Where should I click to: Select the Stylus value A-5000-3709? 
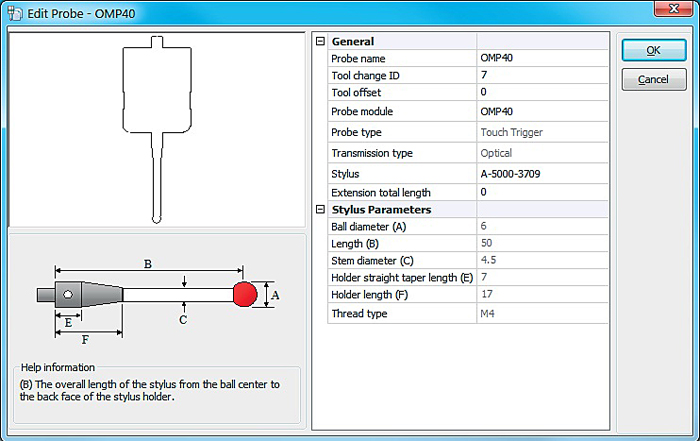point(542,174)
